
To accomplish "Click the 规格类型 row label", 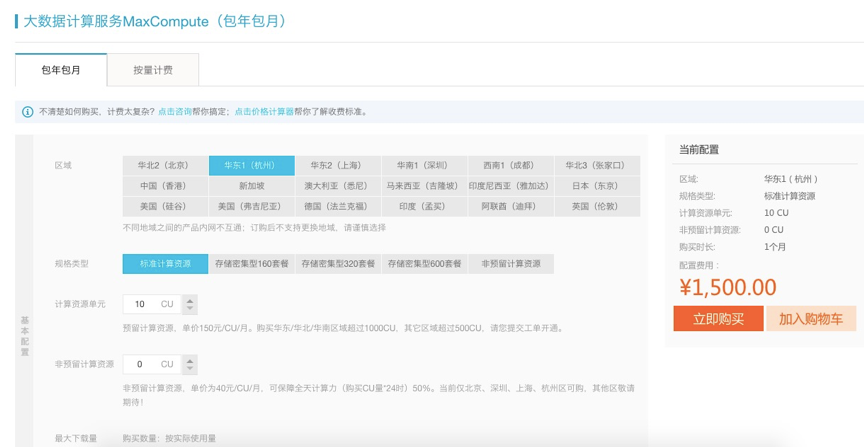I will coord(72,264).
